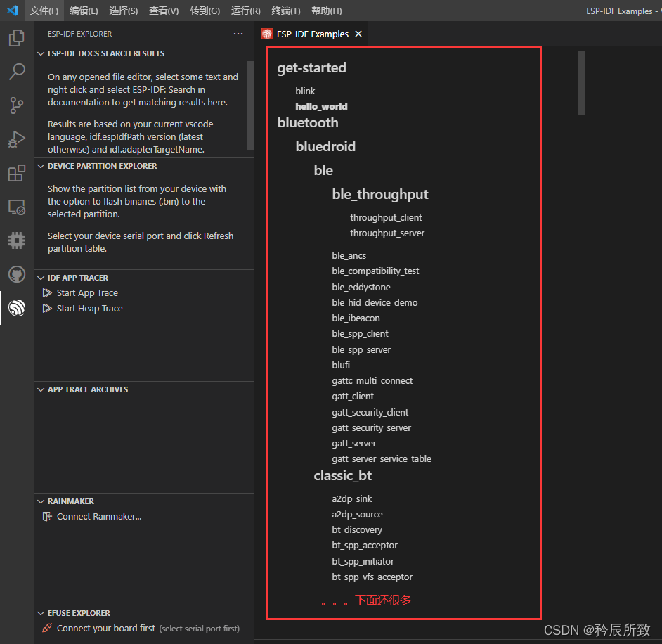Open the a2dp_source example
662x644 pixels.
[357, 515]
